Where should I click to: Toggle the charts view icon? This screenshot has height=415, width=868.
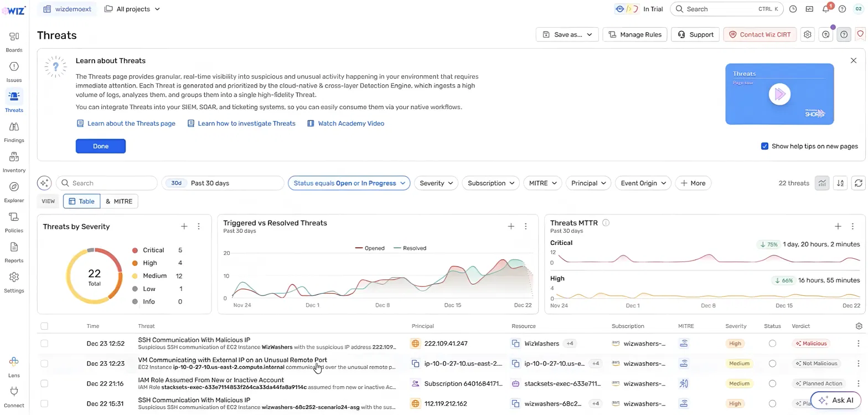pyautogui.click(x=822, y=183)
